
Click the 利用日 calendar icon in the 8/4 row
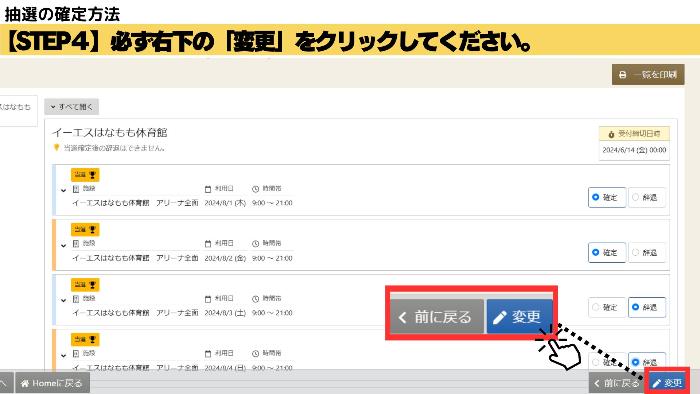(208, 354)
